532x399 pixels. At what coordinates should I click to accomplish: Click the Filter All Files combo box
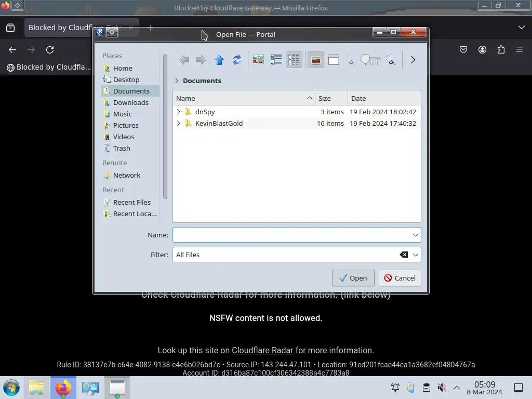[297, 255]
